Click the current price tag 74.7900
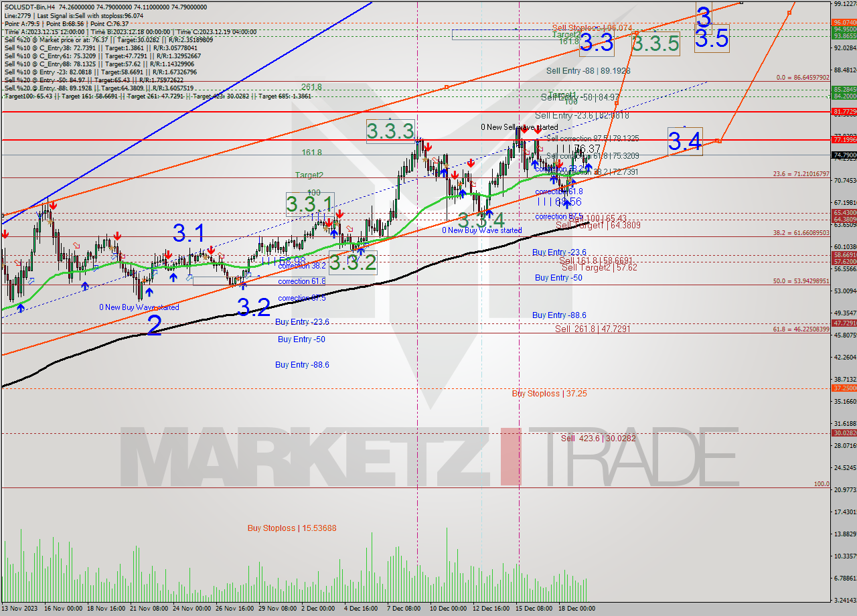 [844, 155]
